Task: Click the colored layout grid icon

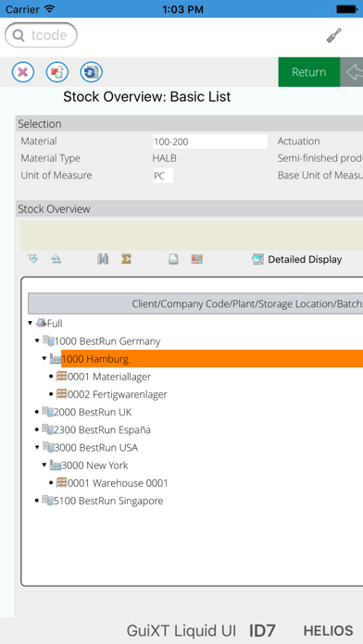Action: point(197,259)
